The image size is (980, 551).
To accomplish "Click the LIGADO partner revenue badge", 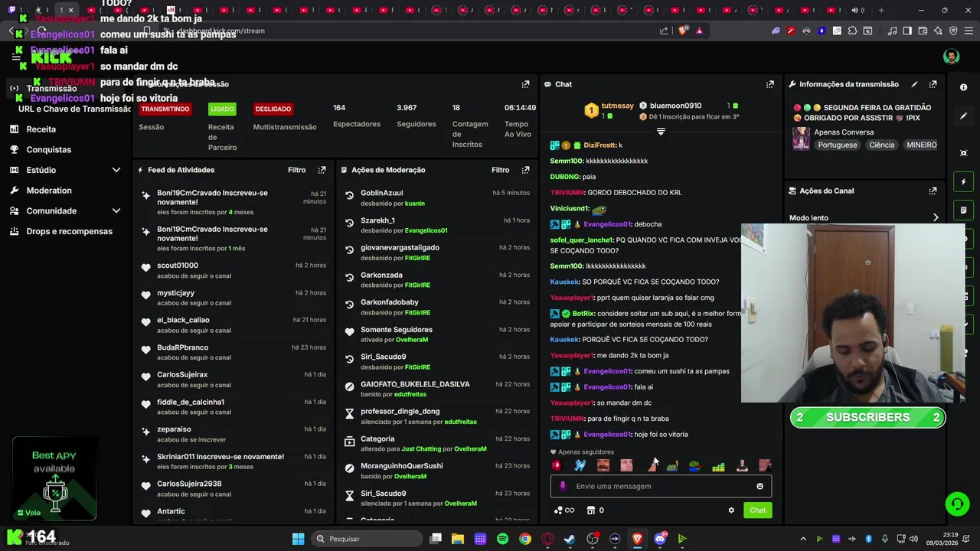I will click(x=222, y=109).
